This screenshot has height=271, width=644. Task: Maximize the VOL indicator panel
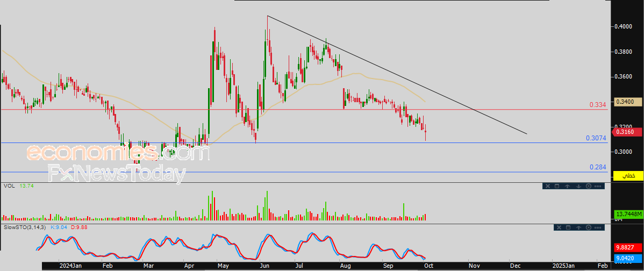[557, 186]
